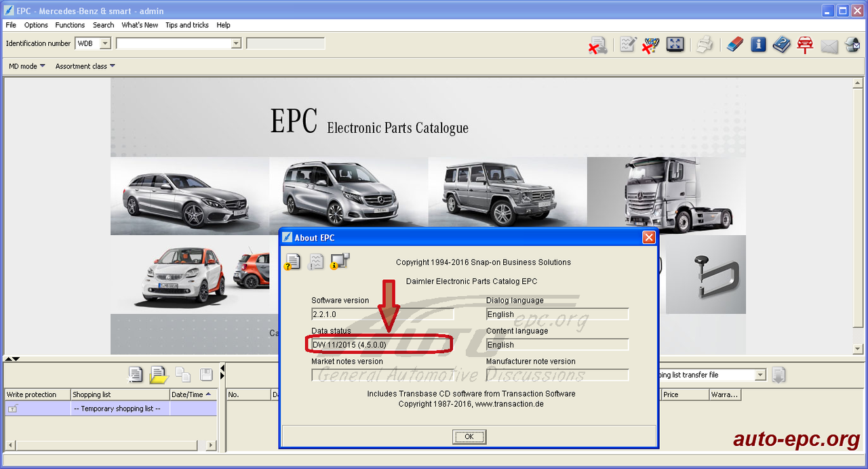Click the system info monitor icon in About EPC
This screenshot has width=868, height=469.
(339, 261)
